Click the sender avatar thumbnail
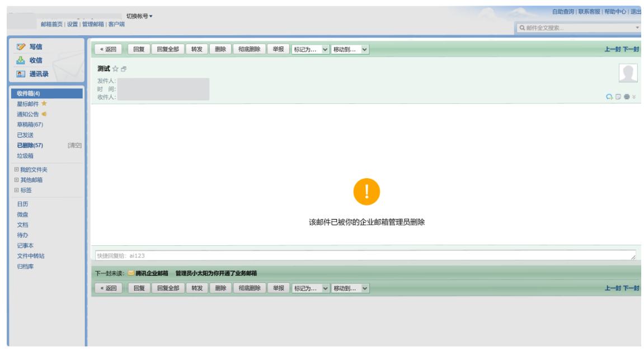 point(628,73)
